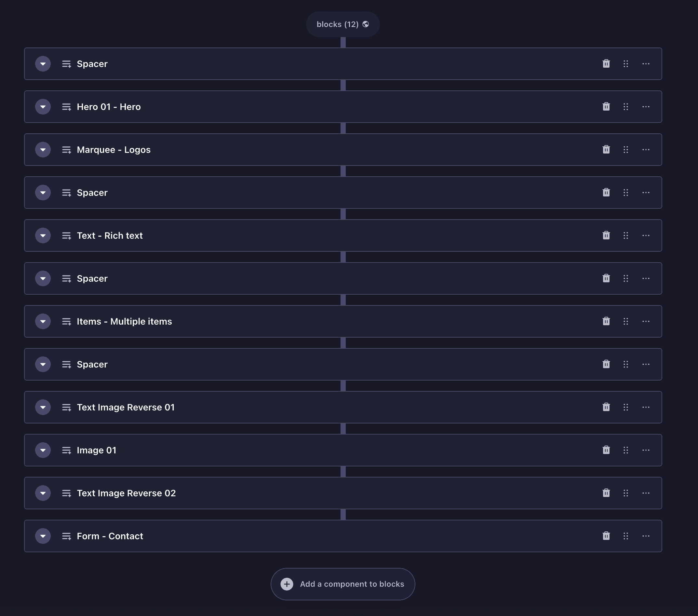
Task: Delete the Form - Contact component
Action: (x=606, y=536)
